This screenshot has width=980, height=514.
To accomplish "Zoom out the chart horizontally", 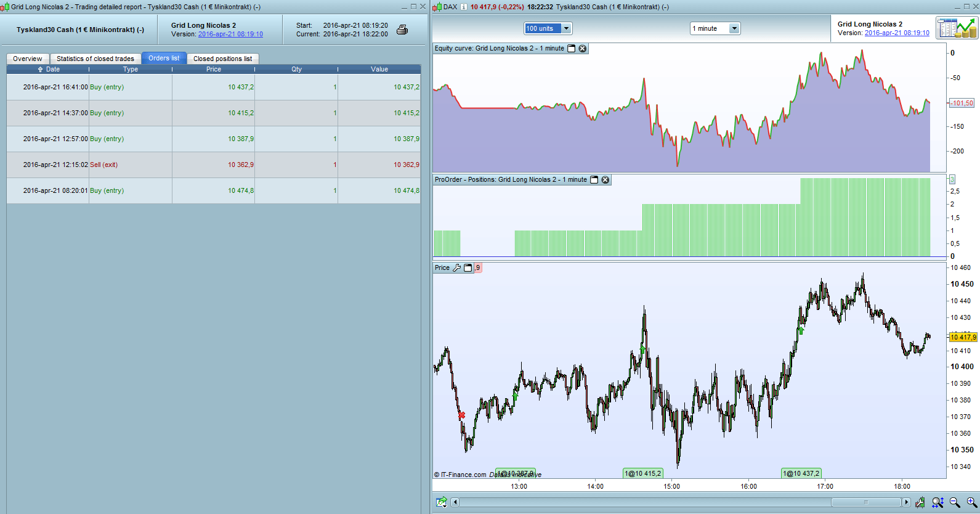I will (955, 502).
